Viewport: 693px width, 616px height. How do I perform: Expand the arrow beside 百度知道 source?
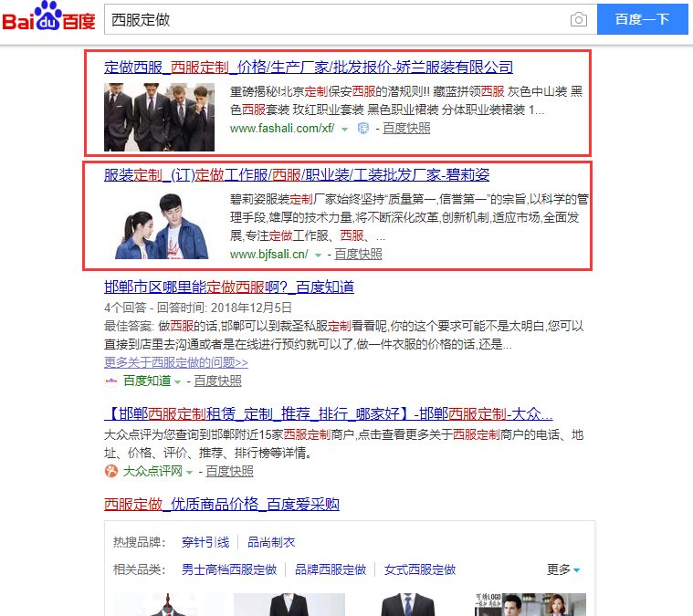(x=178, y=381)
